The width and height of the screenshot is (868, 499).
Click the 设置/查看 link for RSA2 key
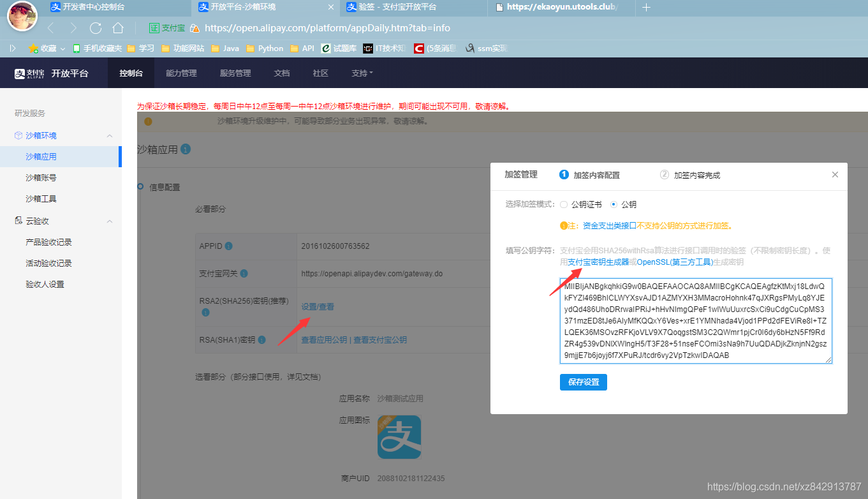point(318,306)
